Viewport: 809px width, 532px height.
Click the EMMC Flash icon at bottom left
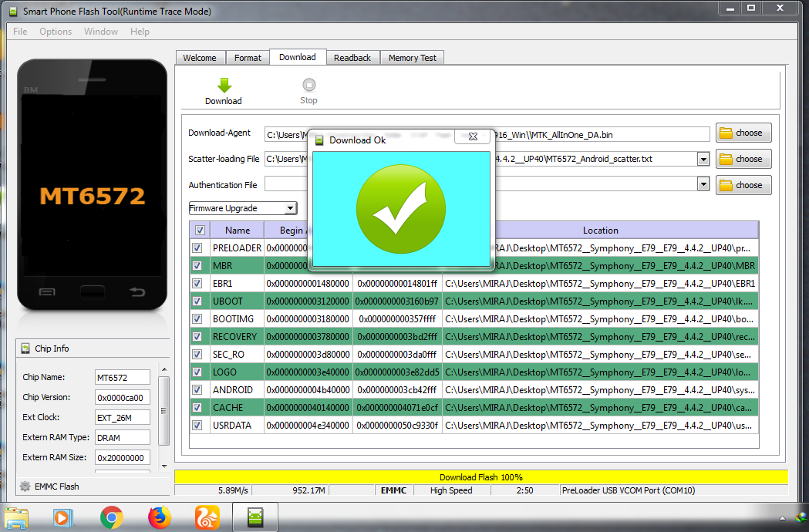click(25, 486)
